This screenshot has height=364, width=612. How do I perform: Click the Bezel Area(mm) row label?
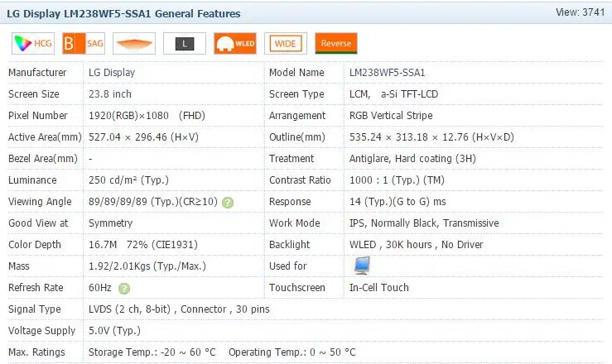pyautogui.click(x=43, y=159)
